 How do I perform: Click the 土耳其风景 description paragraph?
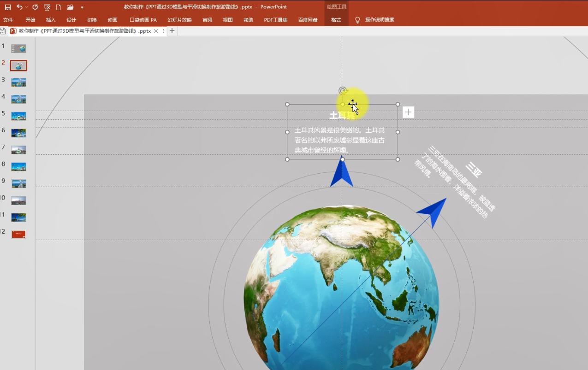tap(340, 140)
